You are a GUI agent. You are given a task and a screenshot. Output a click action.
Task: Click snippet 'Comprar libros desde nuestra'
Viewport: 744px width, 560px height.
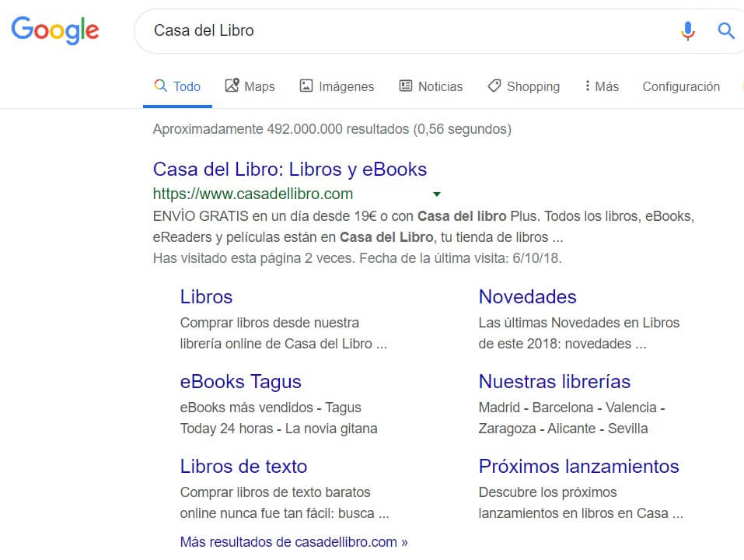click(270, 323)
